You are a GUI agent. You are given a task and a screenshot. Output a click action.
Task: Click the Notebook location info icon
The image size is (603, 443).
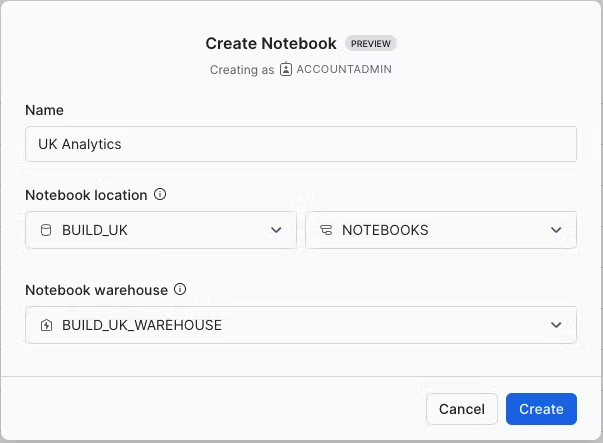(x=160, y=195)
